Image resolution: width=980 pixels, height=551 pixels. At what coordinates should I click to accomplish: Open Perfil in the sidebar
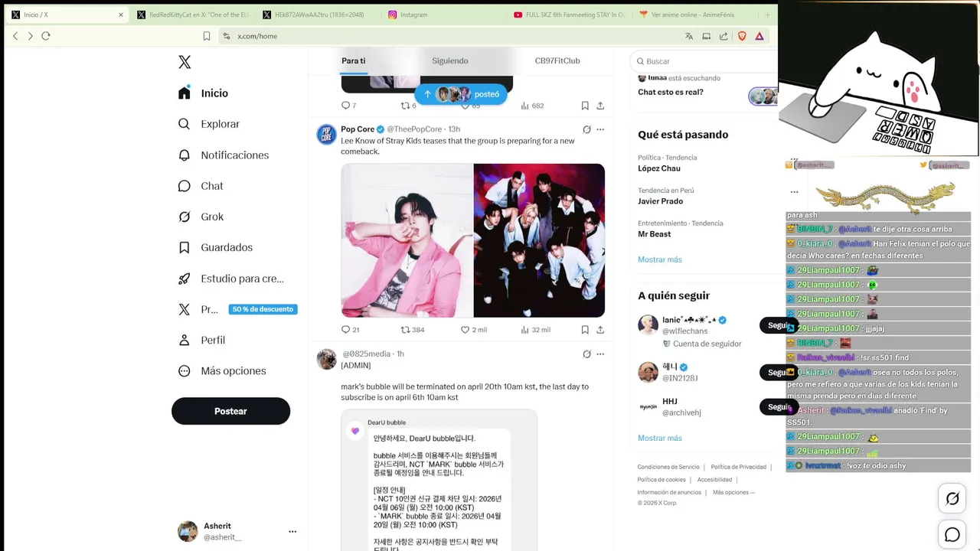(201, 341)
